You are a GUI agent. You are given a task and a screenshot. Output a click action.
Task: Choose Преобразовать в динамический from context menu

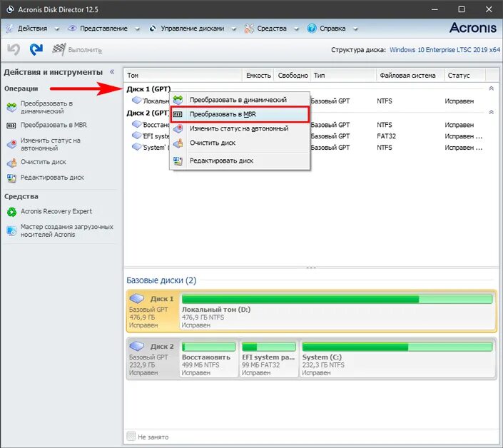[240, 100]
